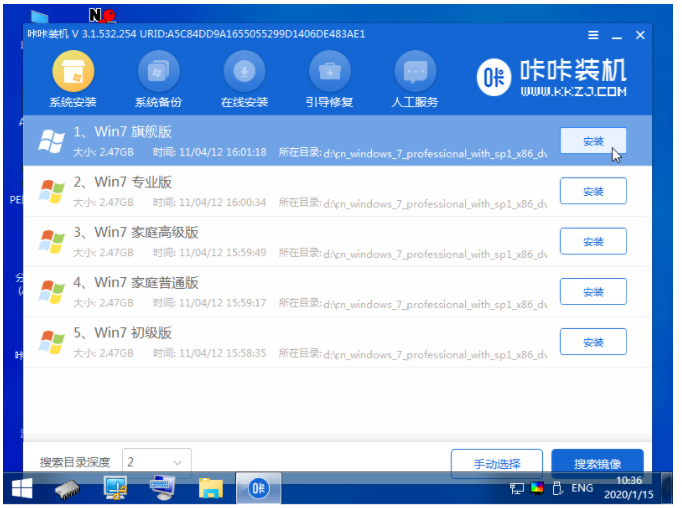
Task: Open the Windows Start menu
Action: pos(20,488)
